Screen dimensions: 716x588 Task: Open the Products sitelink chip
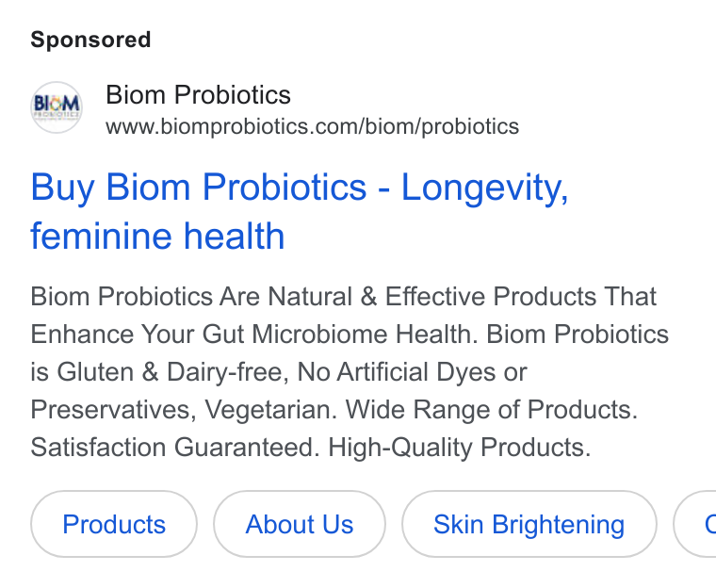[x=114, y=524]
